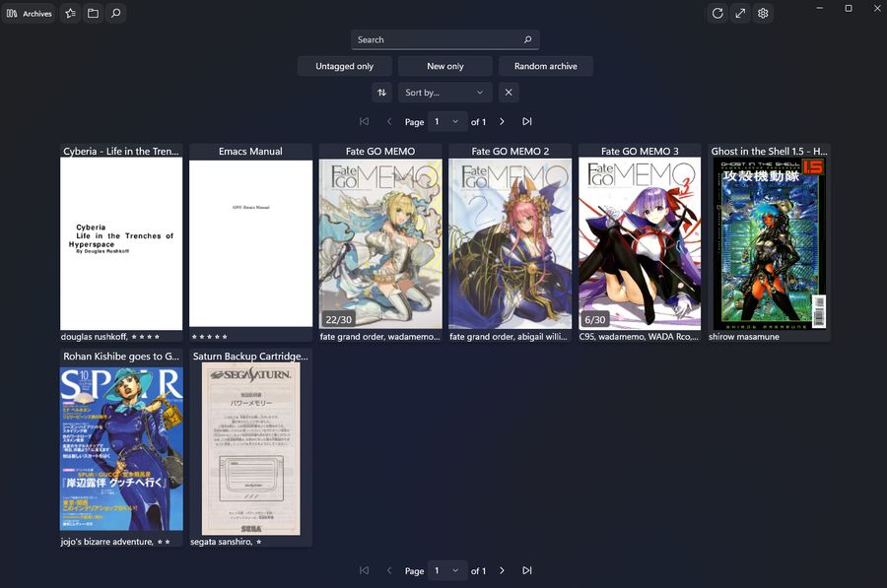This screenshot has height=588, width=887.
Task: Go to previous page in bottom pager
Action: tap(389, 570)
